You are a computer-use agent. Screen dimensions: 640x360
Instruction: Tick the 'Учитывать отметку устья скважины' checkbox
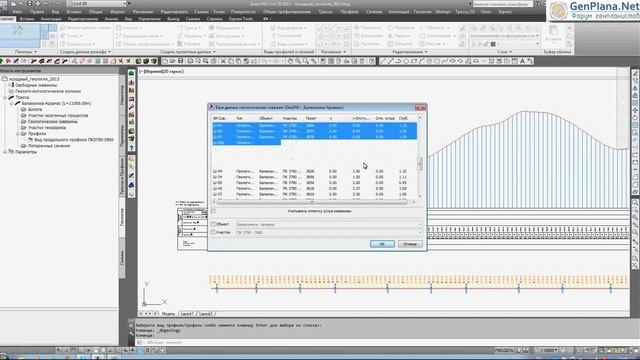coord(213,211)
